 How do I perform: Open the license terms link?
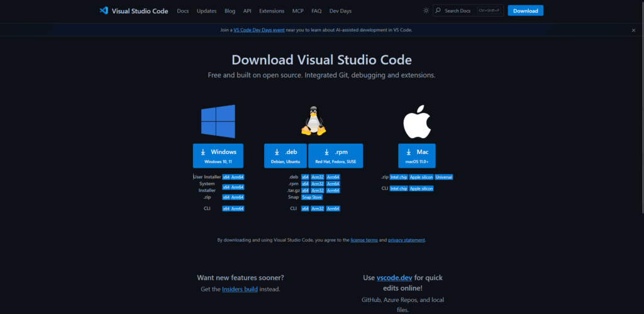[x=364, y=241]
